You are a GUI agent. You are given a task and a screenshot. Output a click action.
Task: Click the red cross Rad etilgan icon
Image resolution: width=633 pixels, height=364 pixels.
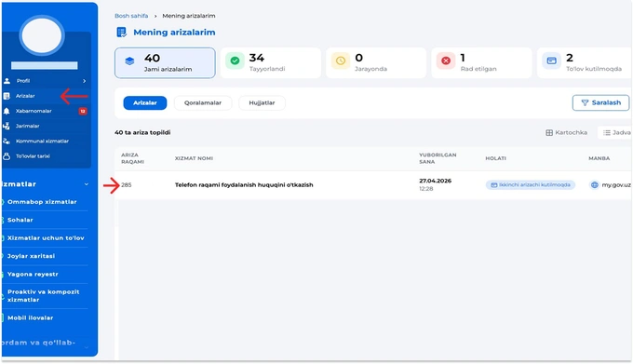point(446,61)
